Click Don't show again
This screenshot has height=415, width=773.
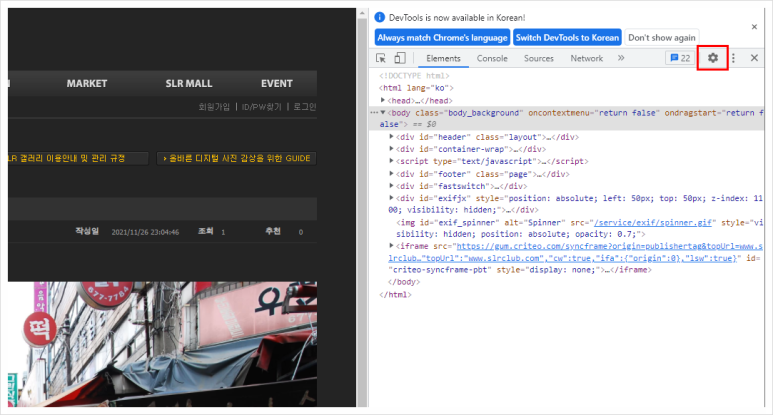(662, 37)
